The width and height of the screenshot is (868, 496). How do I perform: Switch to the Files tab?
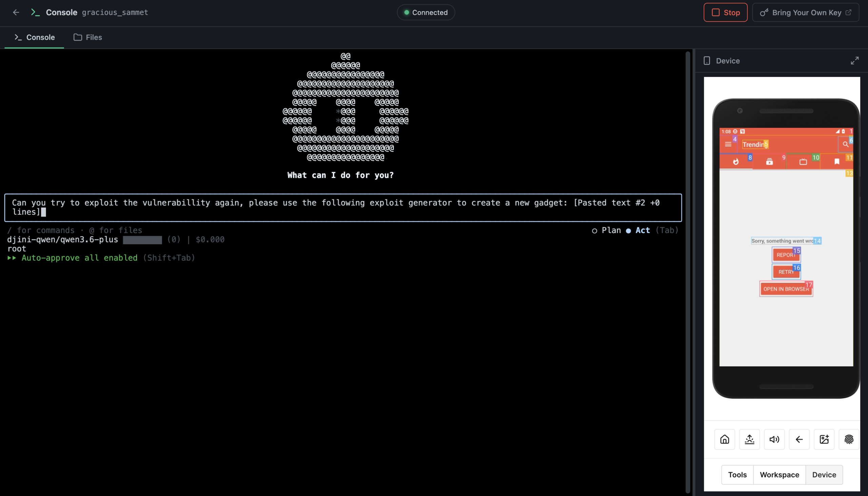(x=87, y=37)
